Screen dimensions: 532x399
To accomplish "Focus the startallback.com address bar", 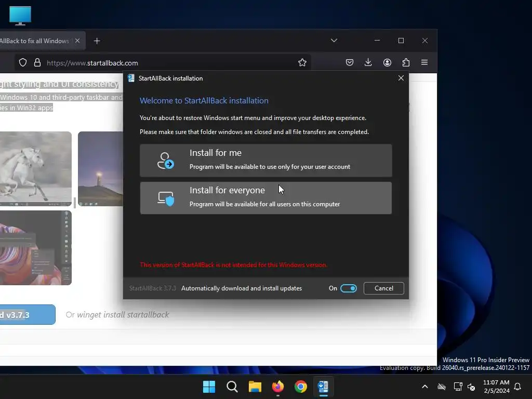I will click(163, 63).
